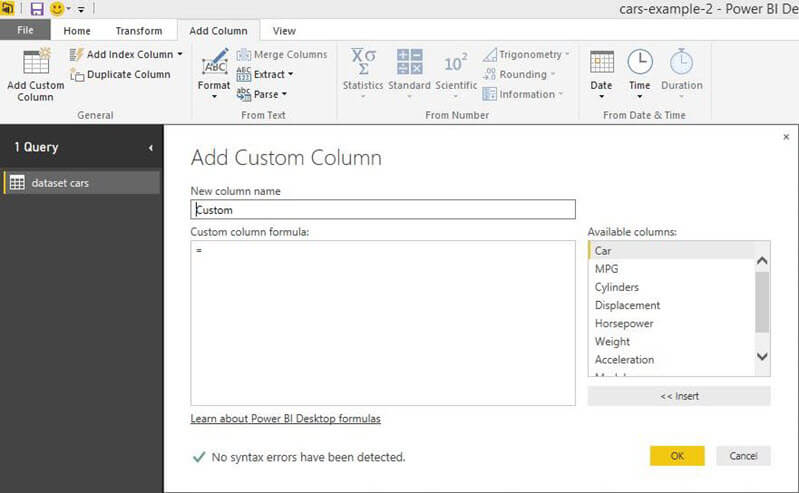This screenshot has width=799, height=493.
Task: Click the New column name text field
Action: 383,210
